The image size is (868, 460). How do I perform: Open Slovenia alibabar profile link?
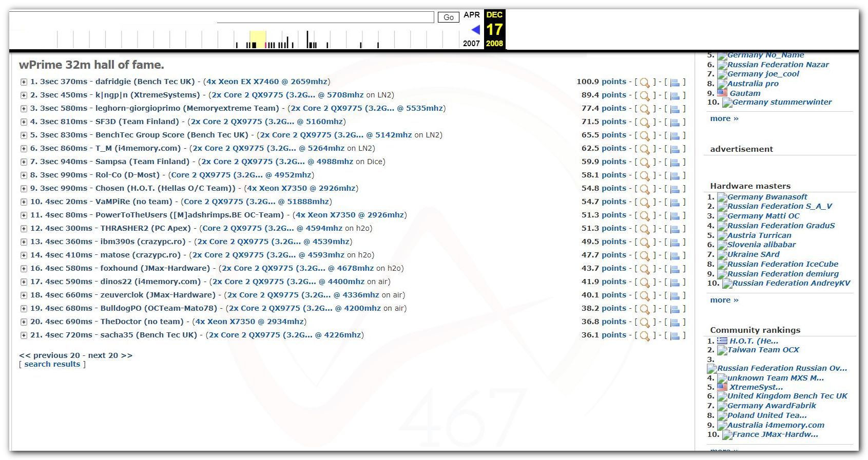[761, 245]
